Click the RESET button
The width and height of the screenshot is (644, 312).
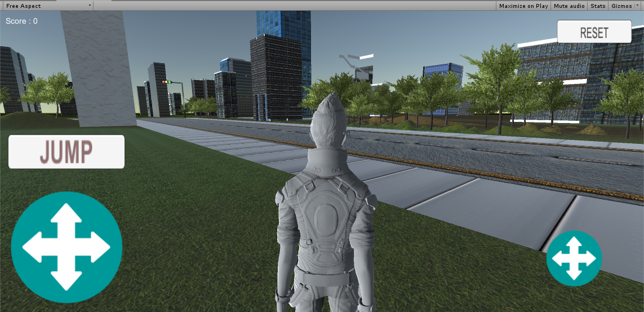click(x=594, y=32)
